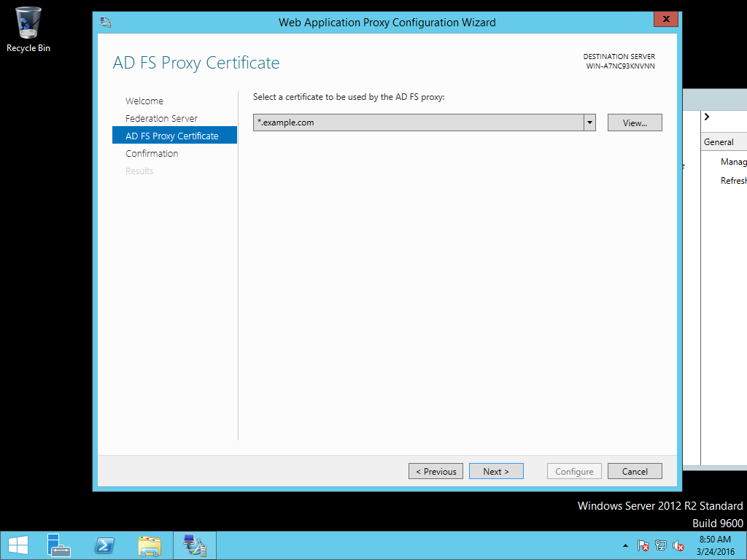Click the muted speaker tray icon
This screenshot has width=747, height=560.
click(678, 545)
